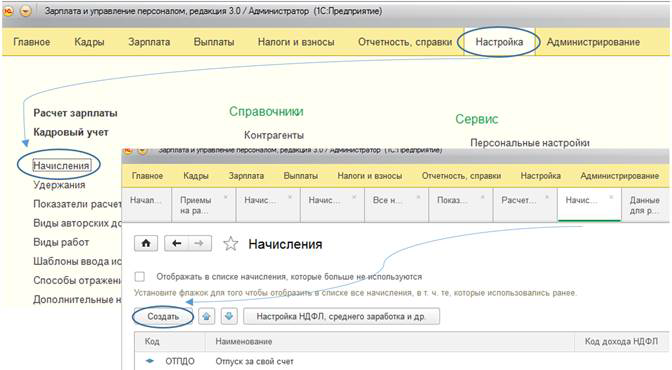Open the Виды авторских договоров link
Image resolution: width=672 pixels, height=370 pixels.
pos(77,223)
